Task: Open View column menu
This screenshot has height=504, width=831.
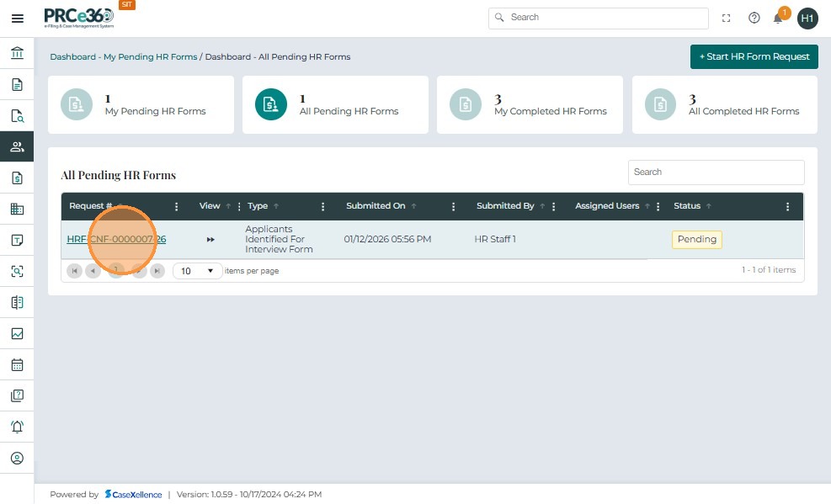Action: point(239,206)
